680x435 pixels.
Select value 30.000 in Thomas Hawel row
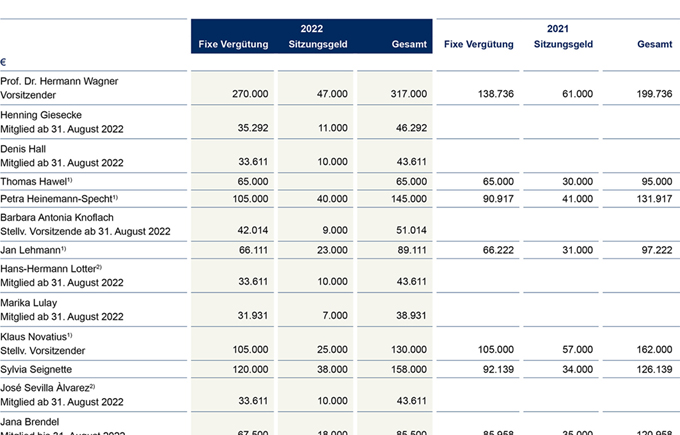577,182
